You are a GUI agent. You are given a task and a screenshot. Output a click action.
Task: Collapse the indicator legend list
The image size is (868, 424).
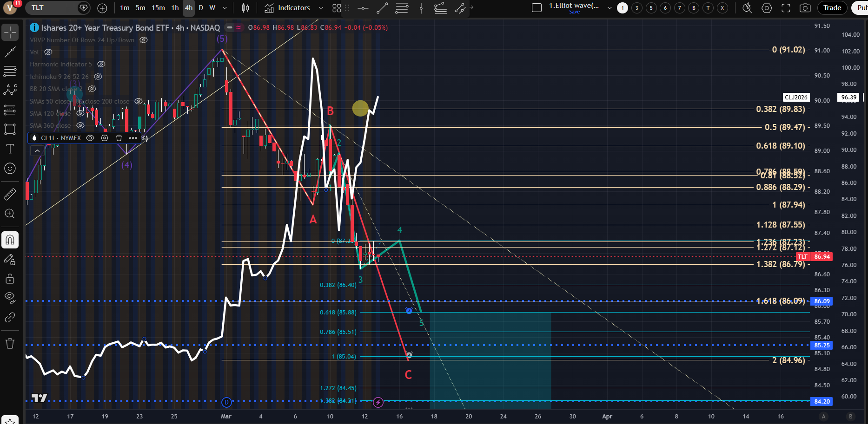pyautogui.click(x=37, y=151)
